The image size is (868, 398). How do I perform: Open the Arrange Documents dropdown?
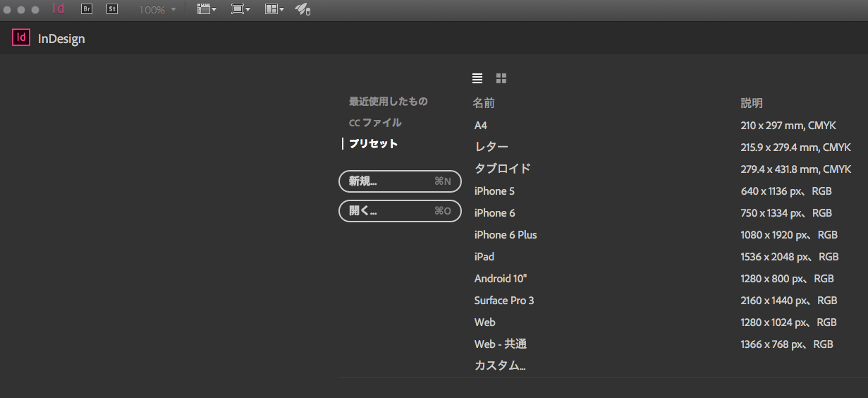(274, 9)
